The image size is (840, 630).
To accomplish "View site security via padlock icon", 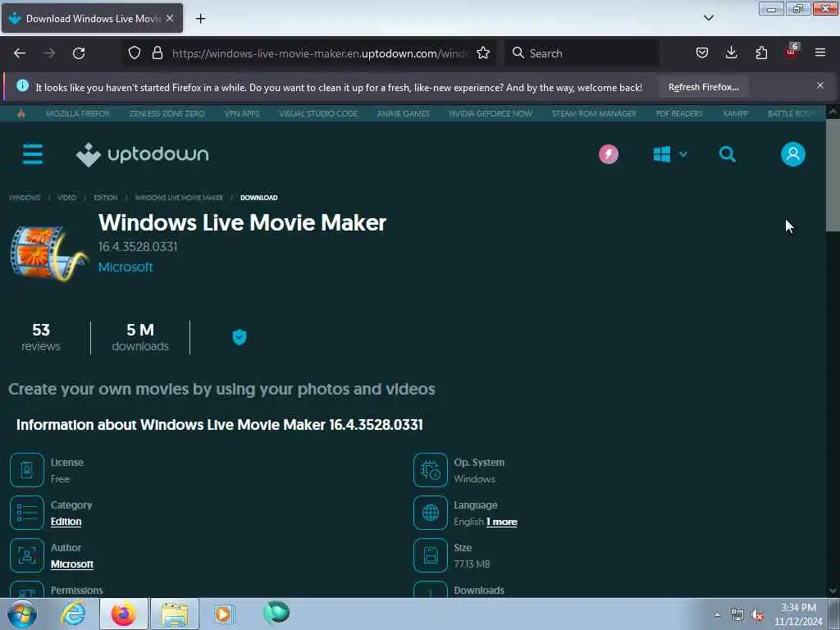I will (157, 53).
